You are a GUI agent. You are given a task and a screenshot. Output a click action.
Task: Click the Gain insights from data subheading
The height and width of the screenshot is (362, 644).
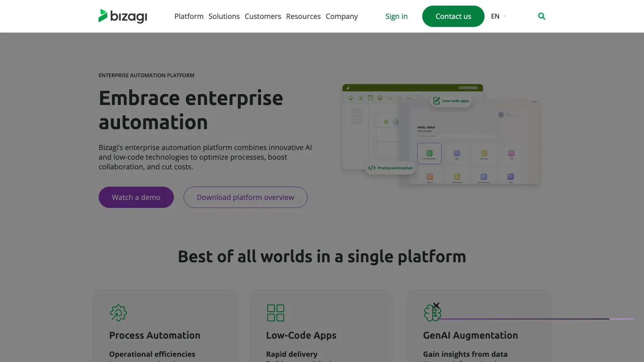[465, 354]
